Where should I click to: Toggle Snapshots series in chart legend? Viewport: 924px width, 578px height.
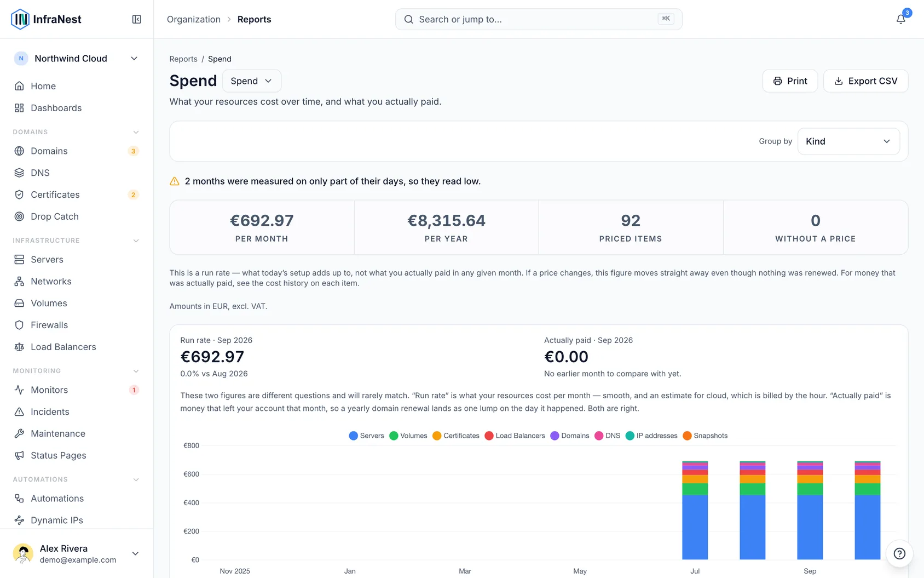click(x=705, y=436)
